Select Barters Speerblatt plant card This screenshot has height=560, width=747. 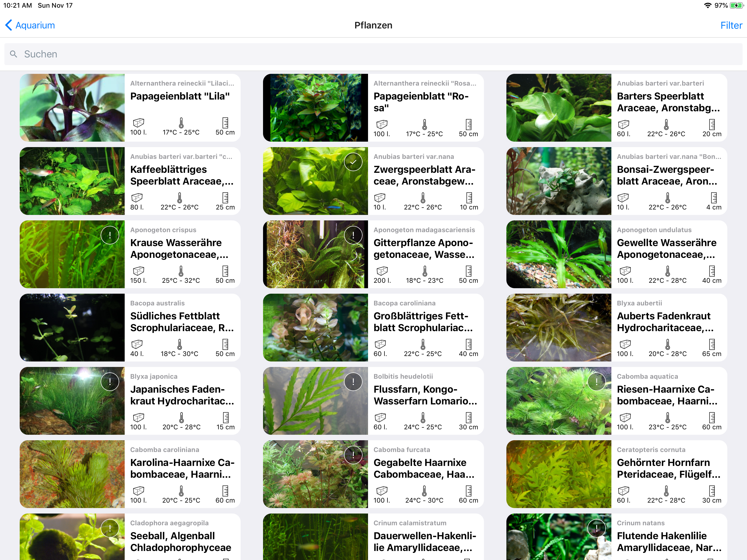[616, 108]
